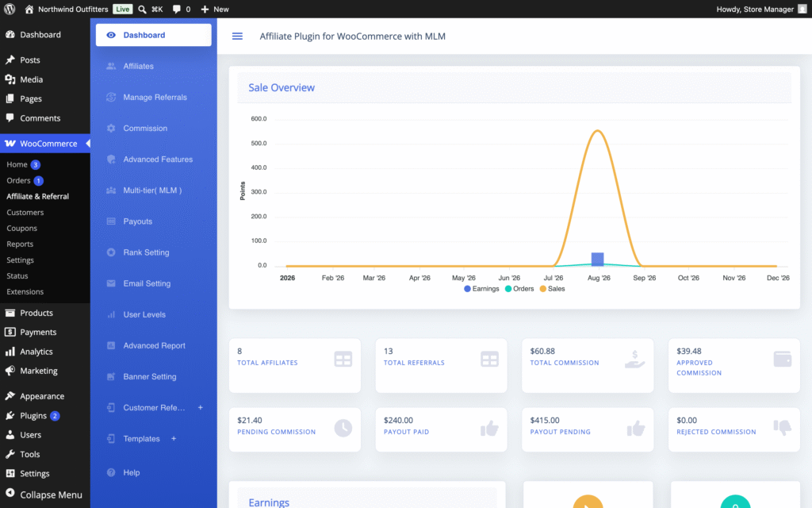Click the User Levels bar icon

click(x=111, y=314)
